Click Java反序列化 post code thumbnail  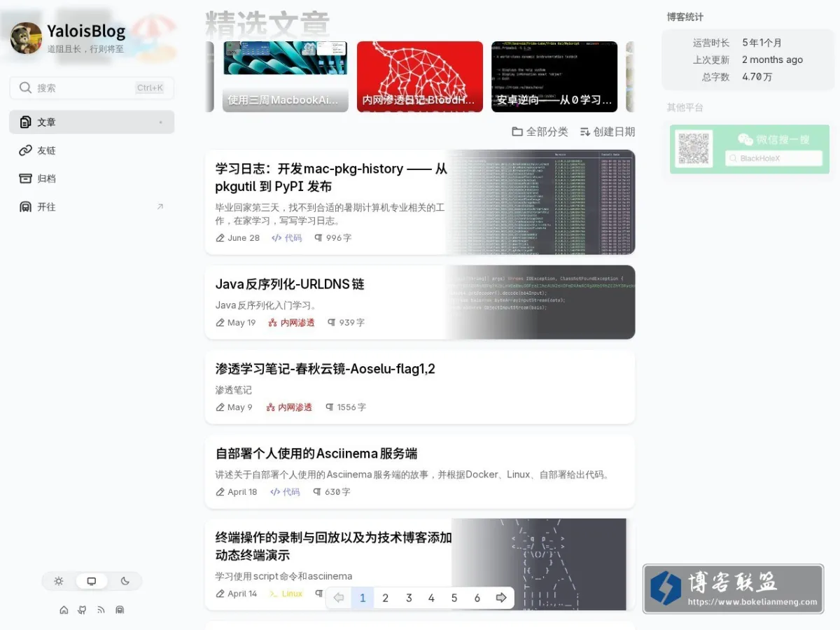click(540, 302)
